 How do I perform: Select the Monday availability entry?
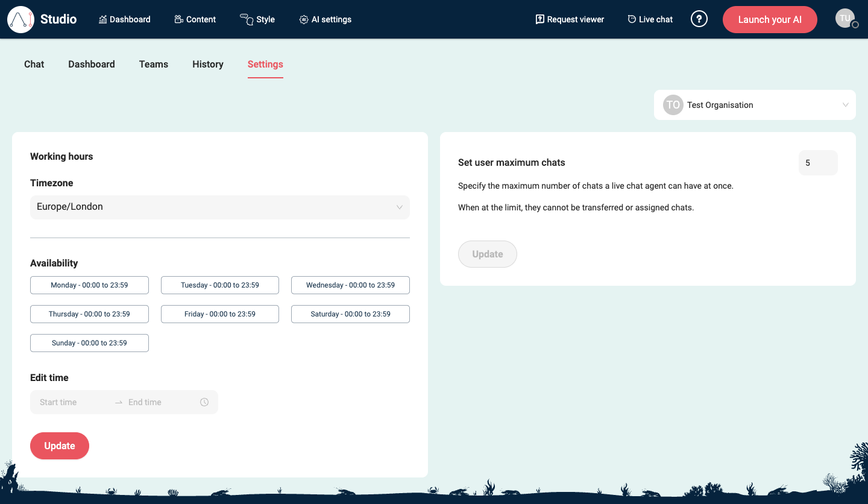tap(89, 285)
